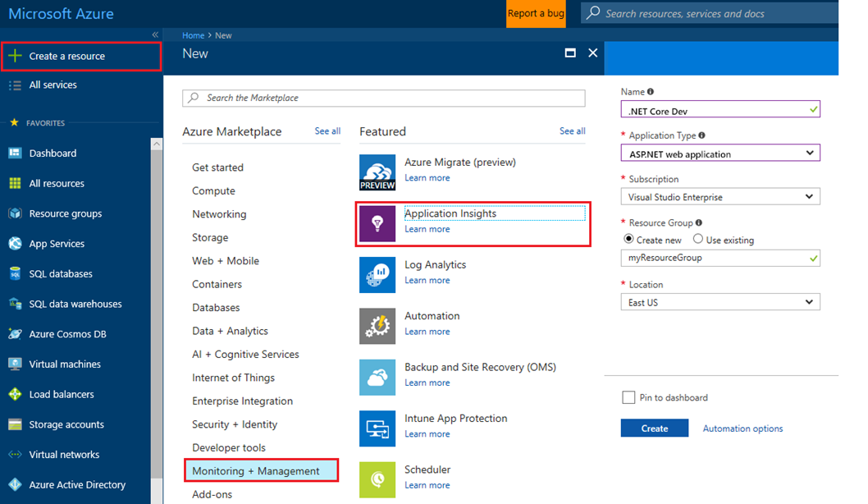This screenshot has width=868, height=504.
Task: Click the SQL data warehouses icon
Action: pyautogui.click(x=15, y=304)
